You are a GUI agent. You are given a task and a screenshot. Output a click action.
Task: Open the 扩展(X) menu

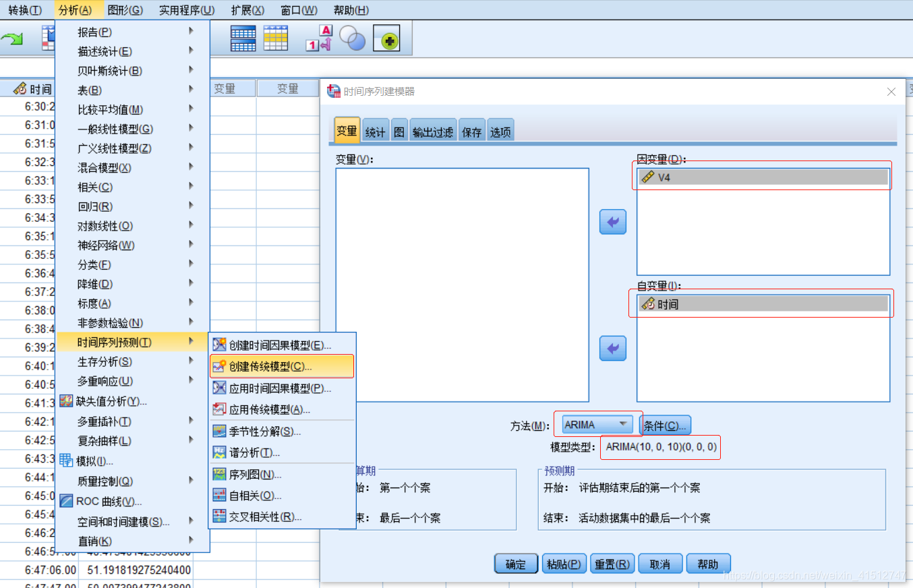[x=247, y=10]
